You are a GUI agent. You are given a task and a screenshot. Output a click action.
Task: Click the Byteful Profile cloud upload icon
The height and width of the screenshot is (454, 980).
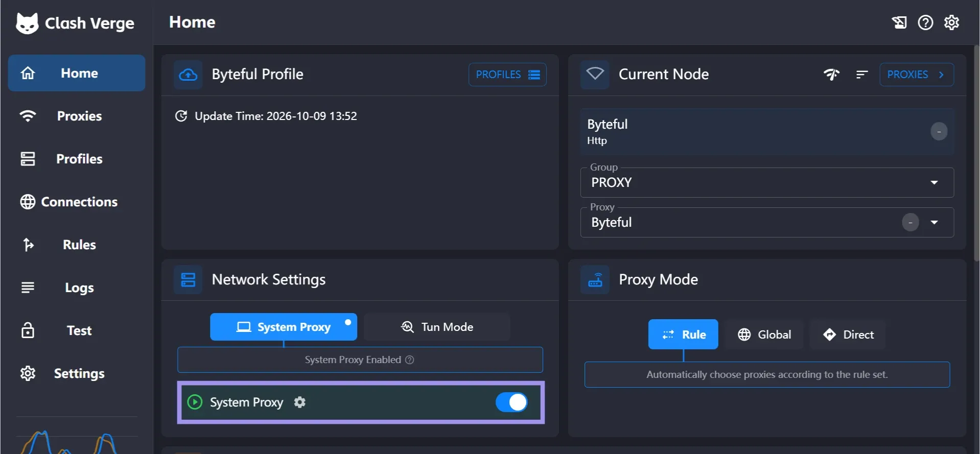(188, 75)
